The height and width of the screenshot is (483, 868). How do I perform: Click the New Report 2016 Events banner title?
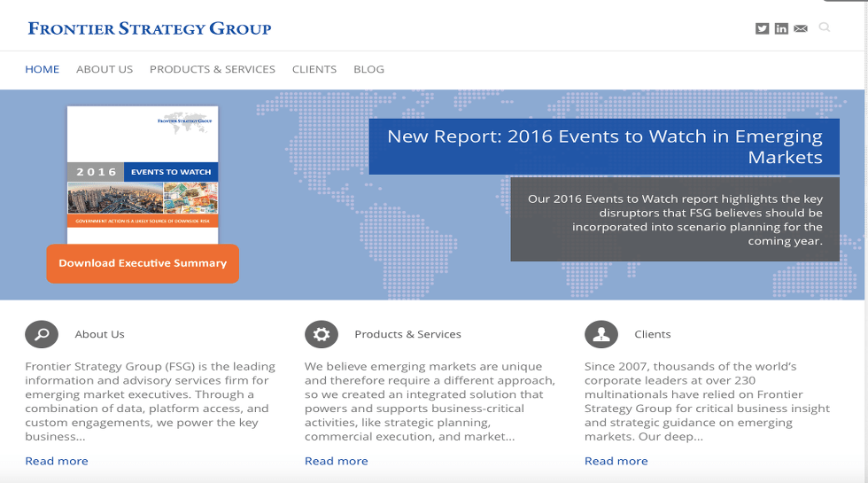[x=604, y=147]
